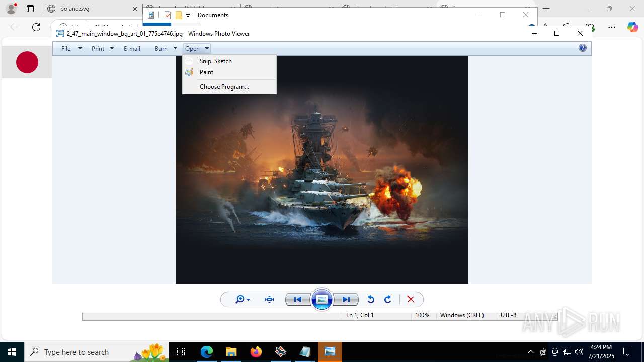Open the Windows Start menu
The width and height of the screenshot is (644, 362).
tap(12, 352)
